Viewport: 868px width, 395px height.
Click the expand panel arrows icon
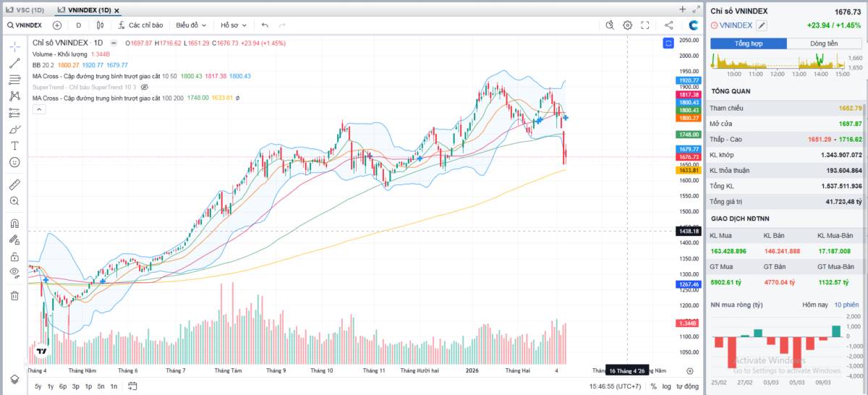(x=696, y=9)
